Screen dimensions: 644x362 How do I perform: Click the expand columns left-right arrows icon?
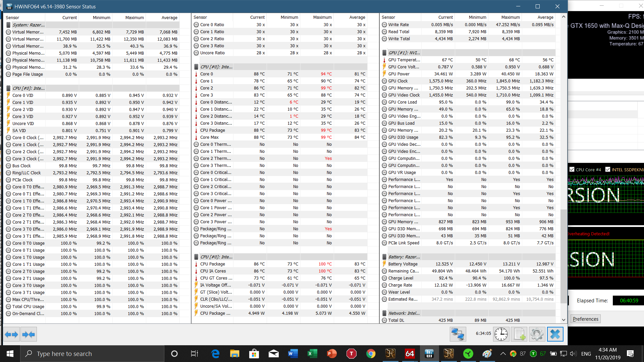click(x=12, y=334)
